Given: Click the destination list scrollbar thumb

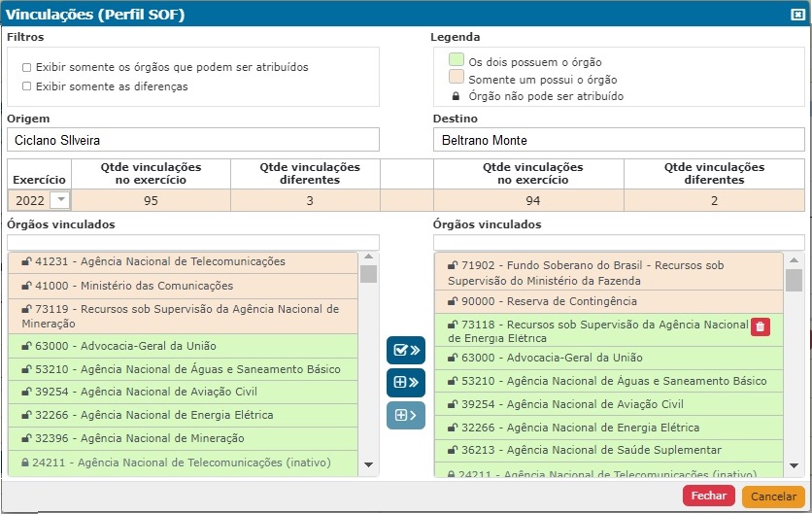Looking at the screenshot, I should [794, 280].
